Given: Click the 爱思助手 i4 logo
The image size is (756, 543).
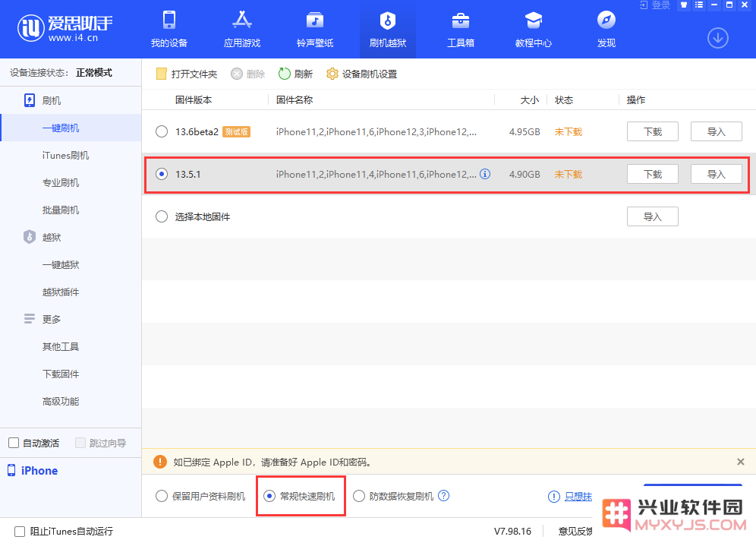Looking at the screenshot, I should (65, 28).
